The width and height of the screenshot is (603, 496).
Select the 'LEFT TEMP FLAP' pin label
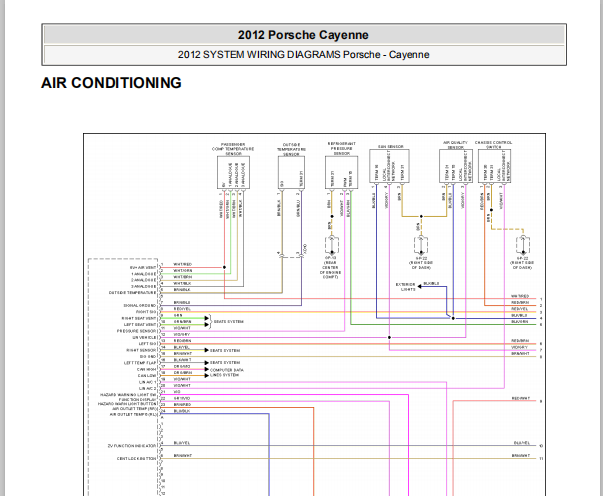click(x=140, y=363)
